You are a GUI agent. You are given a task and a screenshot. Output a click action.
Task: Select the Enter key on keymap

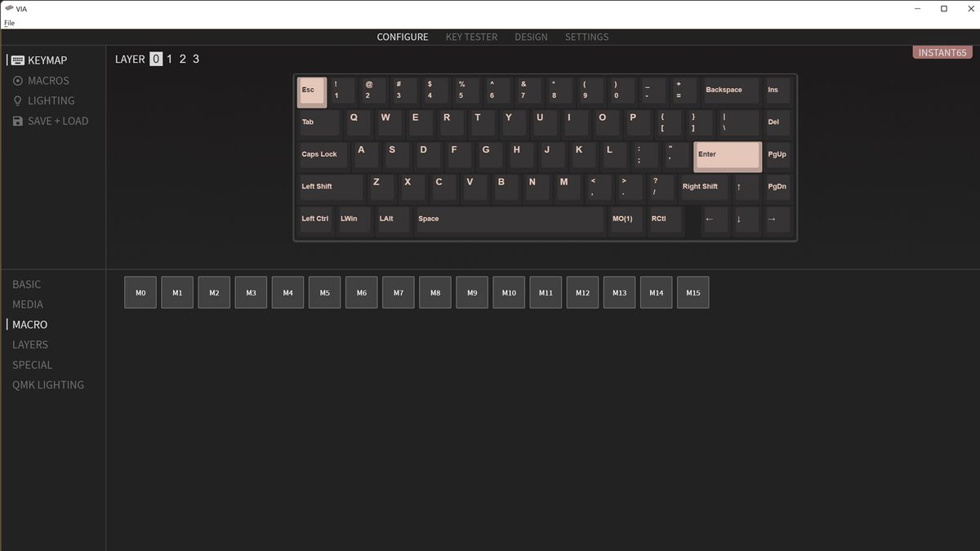728,157
